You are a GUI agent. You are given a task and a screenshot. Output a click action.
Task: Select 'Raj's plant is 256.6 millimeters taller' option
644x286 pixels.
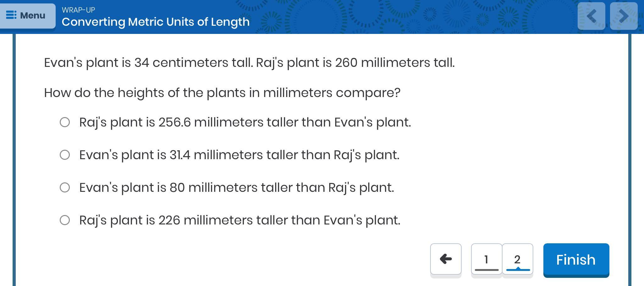(x=65, y=122)
